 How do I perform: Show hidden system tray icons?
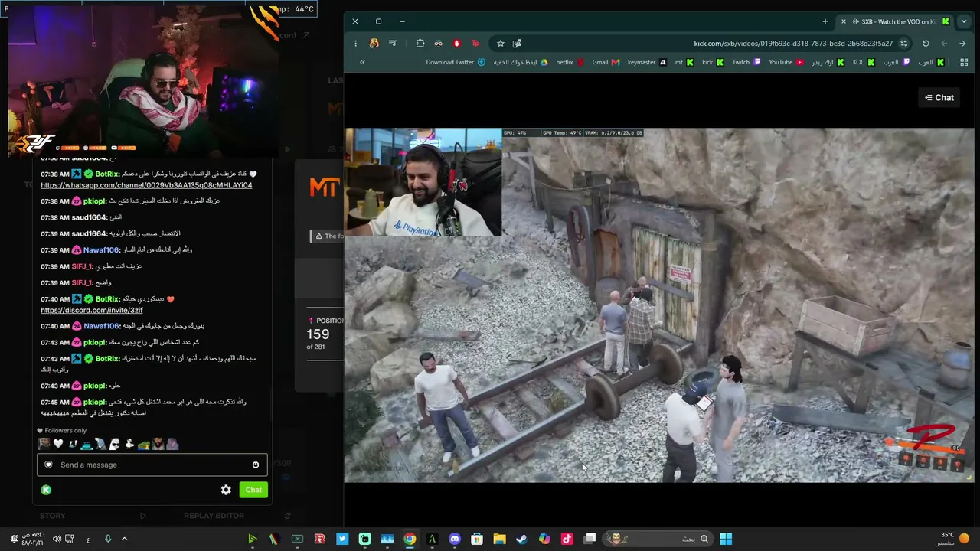click(x=124, y=539)
